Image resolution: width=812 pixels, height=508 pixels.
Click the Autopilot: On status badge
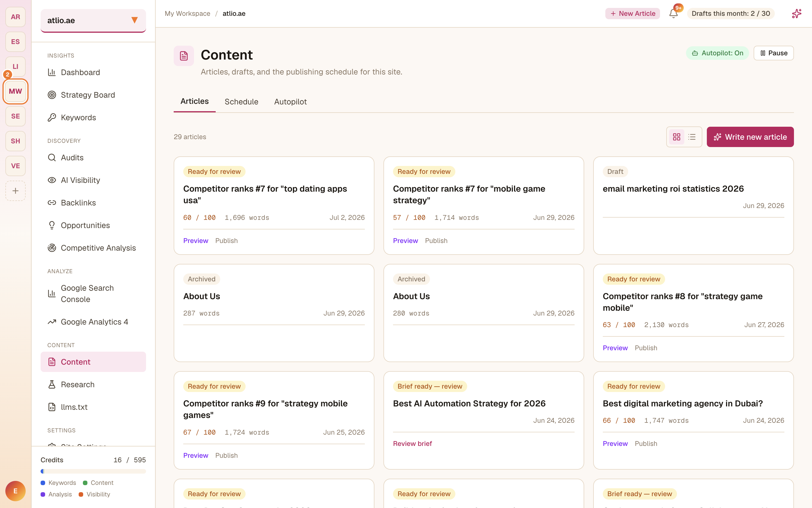click(x=717, y=53)
